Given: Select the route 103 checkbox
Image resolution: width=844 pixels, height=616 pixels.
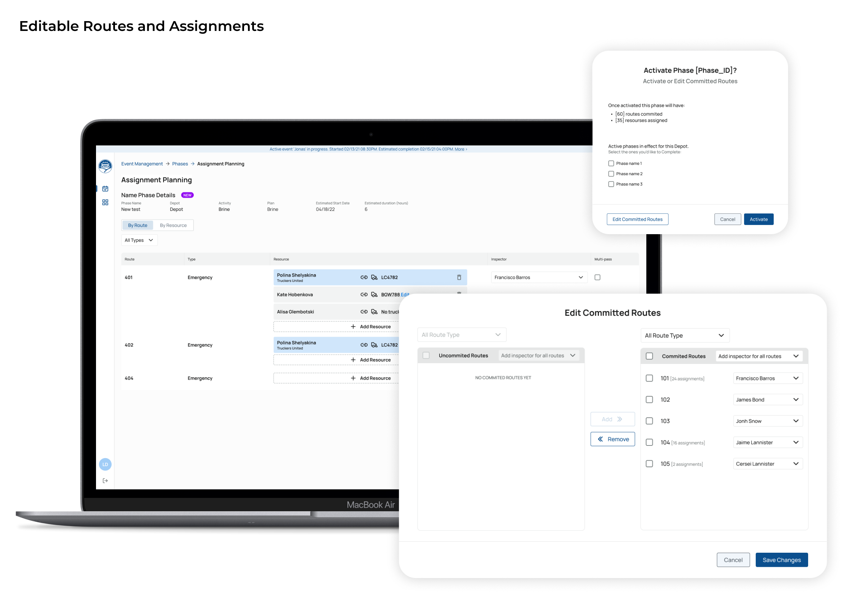Looking at the screenshot, I should coord(649,421).
